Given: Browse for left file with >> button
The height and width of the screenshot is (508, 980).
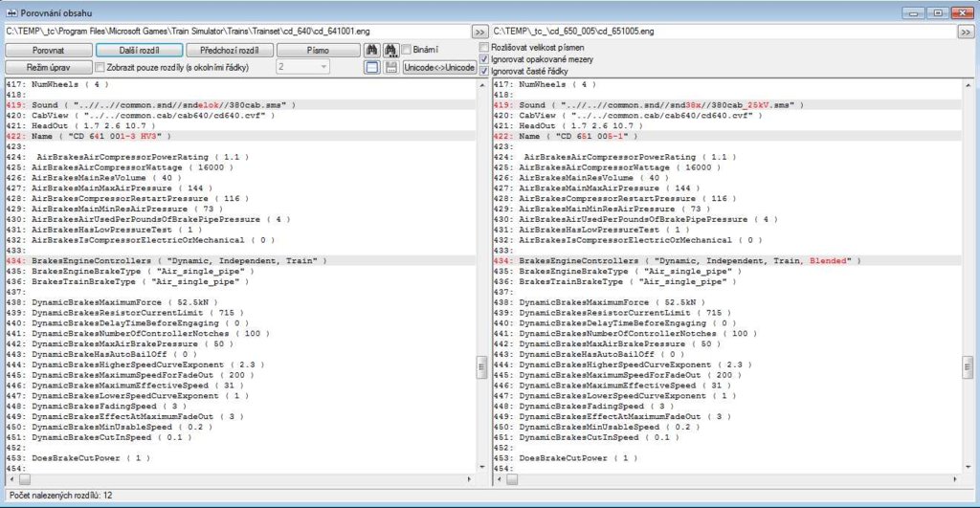Looking at the screenshot, I should click(x=479, y=32).
